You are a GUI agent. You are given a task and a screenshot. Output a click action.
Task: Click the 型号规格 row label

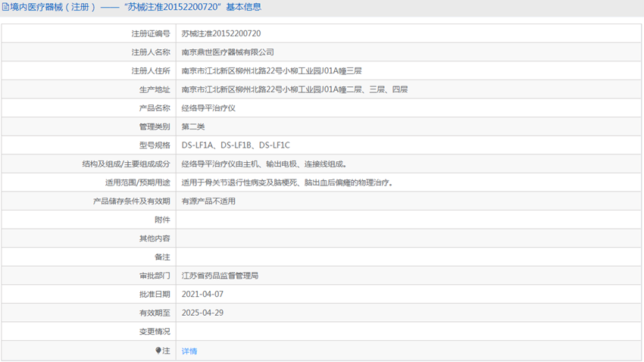155,145
